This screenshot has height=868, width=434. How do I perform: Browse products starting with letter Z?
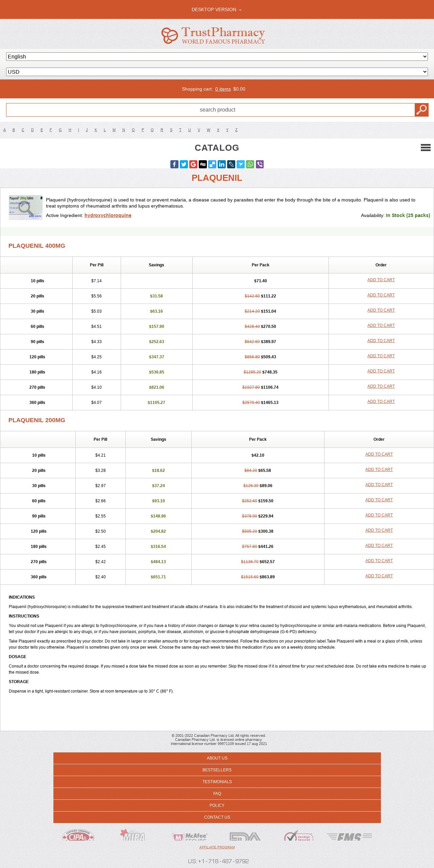click(236, 130)
